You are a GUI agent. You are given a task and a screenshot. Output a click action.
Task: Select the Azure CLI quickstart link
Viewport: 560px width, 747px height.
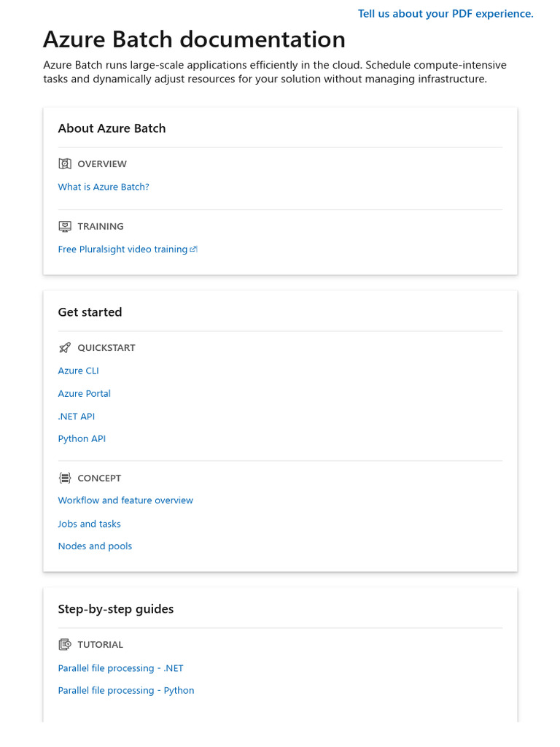(78, 371)
